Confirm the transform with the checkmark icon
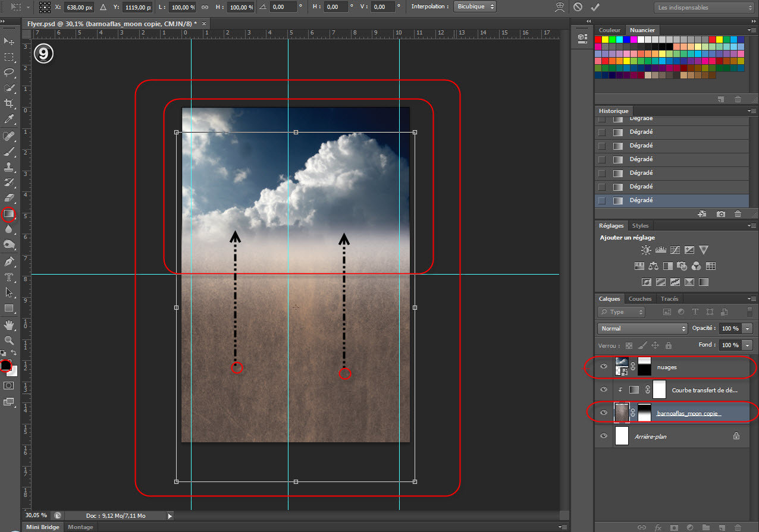Image resolution: width=759 pixels, height=532 pixels. (595, 7)
